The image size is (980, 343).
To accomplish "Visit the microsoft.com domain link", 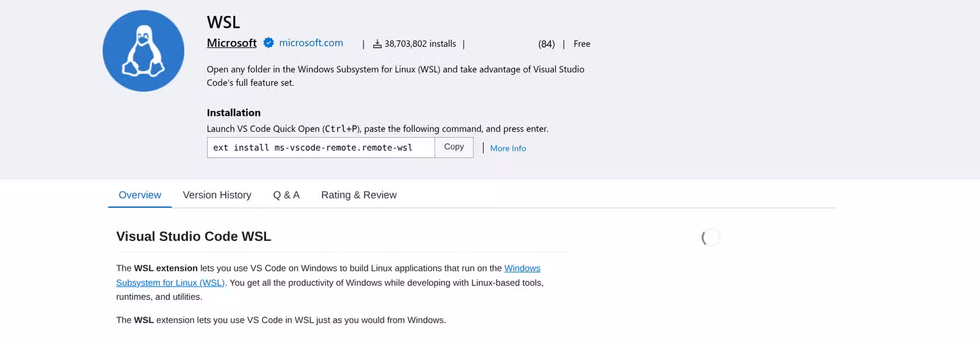I will 311,43.
